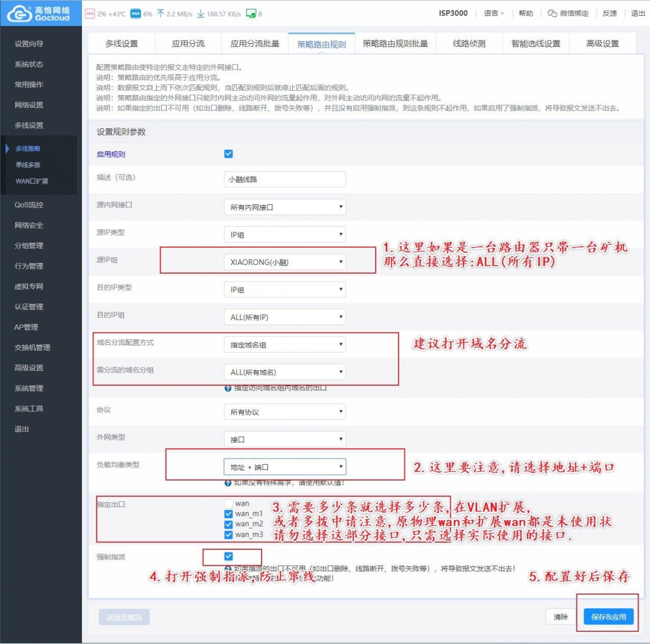The height and width of the screenshot is (644, 650).
Task: Click the upload speed arrow icon
Action: [x=161, y=13]
